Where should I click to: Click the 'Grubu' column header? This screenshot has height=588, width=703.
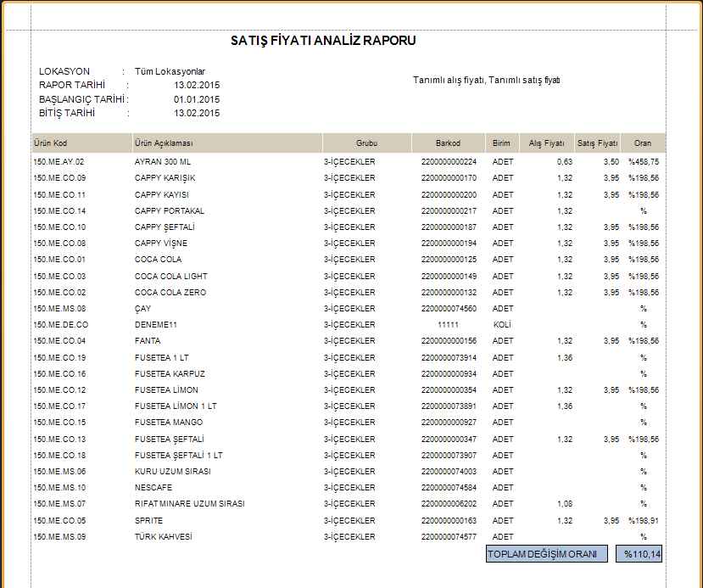pos(366,143)
